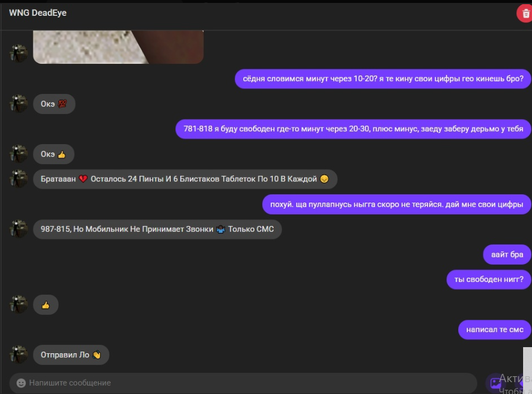Image resolution: width=532 pixels, height=394 pixels.
Task: Click avatar next to thumbs-up only message
Action: click(x=19, y=304)
